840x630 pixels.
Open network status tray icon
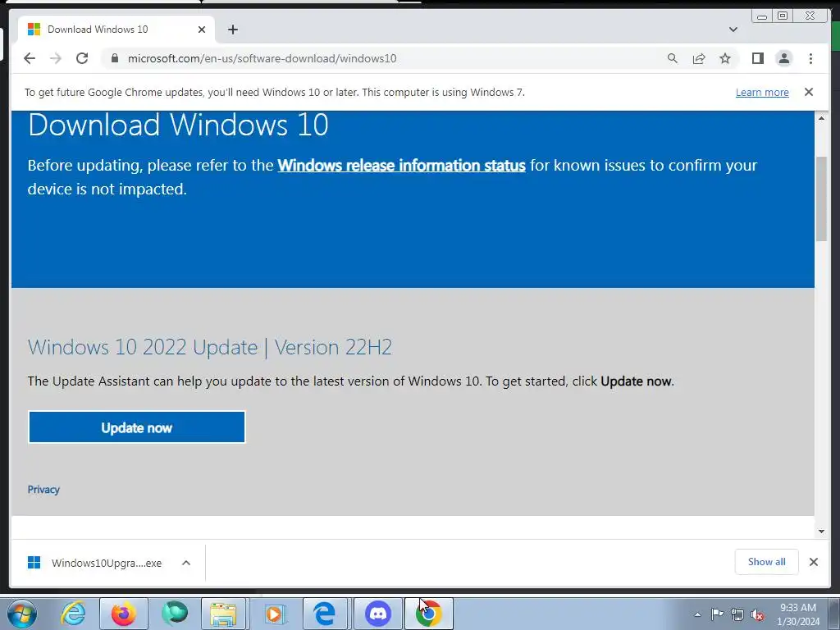(x=737, y=614)
